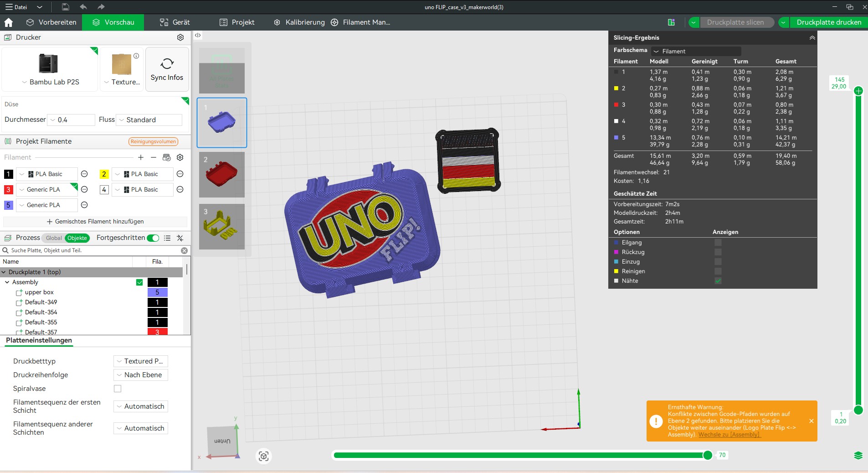The height and width of the screenshot is (473, 868).
Task: Click the horizontal preview slider handle
Action: [x=708, y=455]
